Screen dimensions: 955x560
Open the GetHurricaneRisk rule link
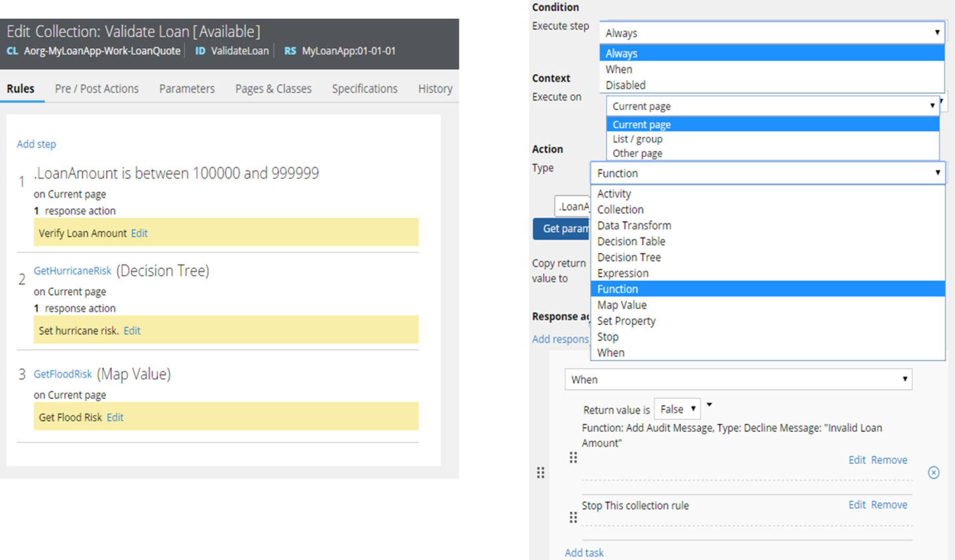(x=73, y=271)
